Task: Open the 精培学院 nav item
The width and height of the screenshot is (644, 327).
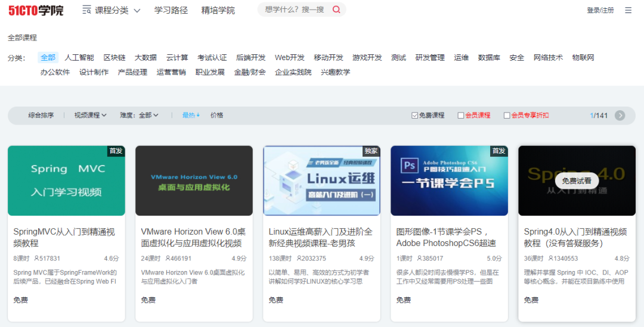Action: (x=218, y=10)
